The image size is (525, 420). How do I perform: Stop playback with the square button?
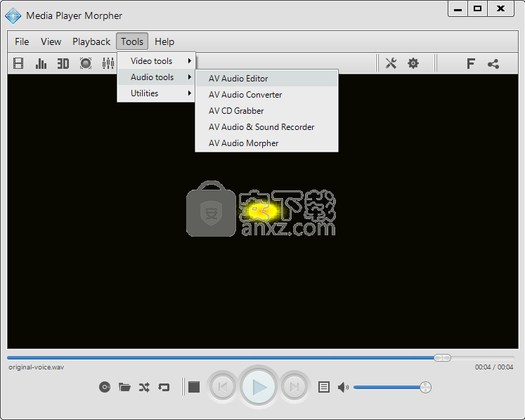(194, 387)
